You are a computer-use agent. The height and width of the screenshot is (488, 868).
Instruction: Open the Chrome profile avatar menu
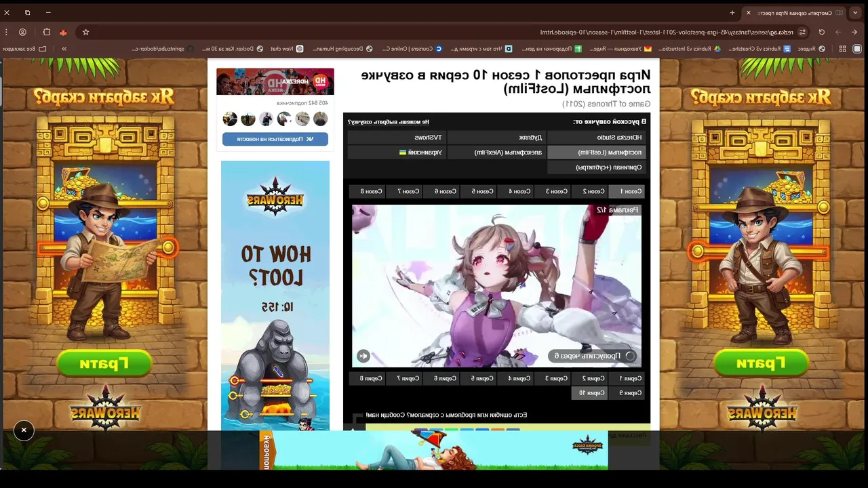(22, 32)
